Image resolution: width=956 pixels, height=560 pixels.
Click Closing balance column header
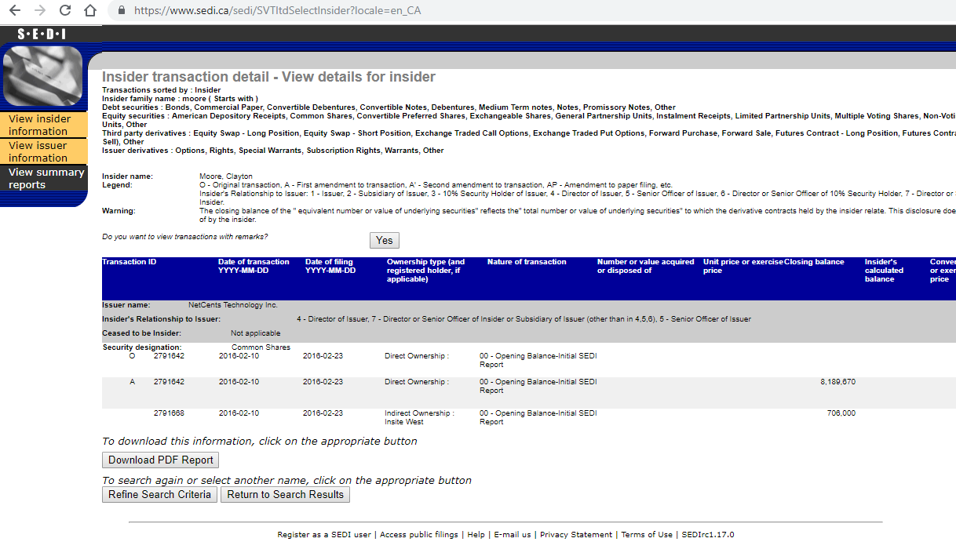click(x=814, y=262)
